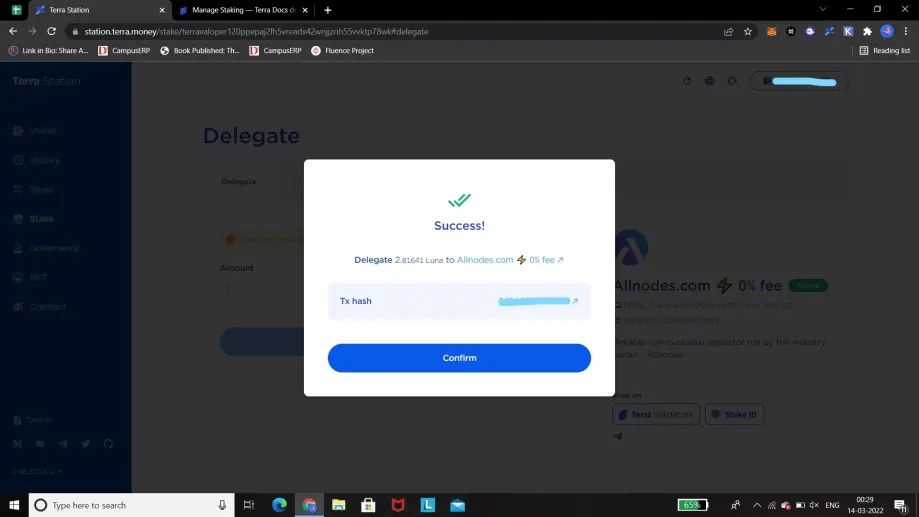Viewport: 919px width, 517px height.
Task: Open the Book Published bookmark
Action: 200,50
